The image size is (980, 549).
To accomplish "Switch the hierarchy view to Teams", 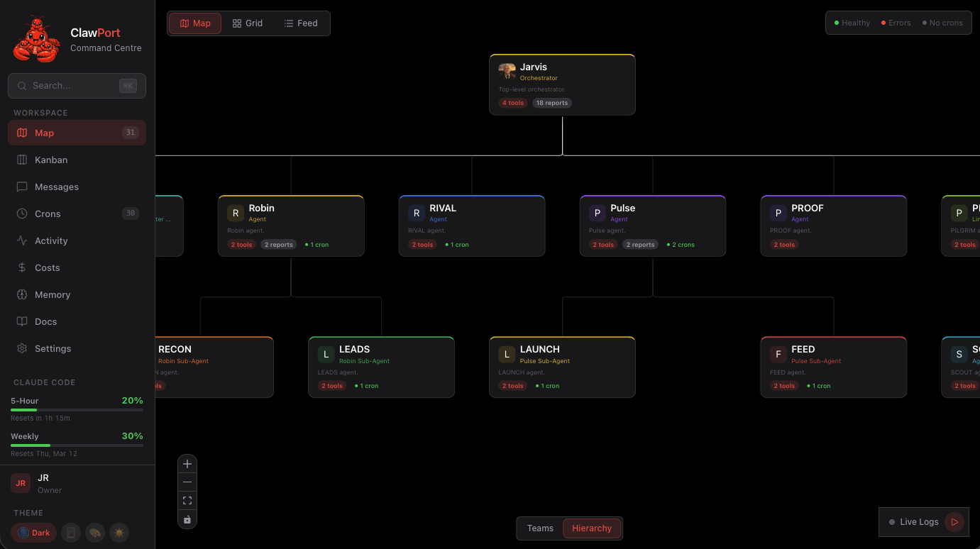I will 540,528.
